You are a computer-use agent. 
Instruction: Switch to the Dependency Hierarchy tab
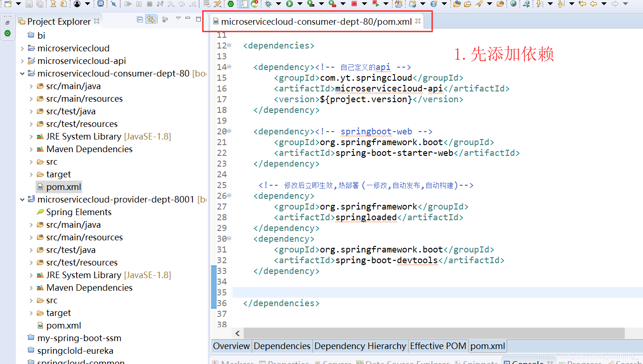point(360,346)
